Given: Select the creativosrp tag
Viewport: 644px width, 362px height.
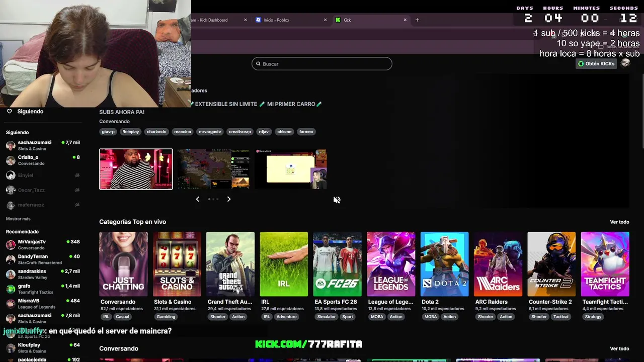Looking at the screenshot, I should coord(239,132).
